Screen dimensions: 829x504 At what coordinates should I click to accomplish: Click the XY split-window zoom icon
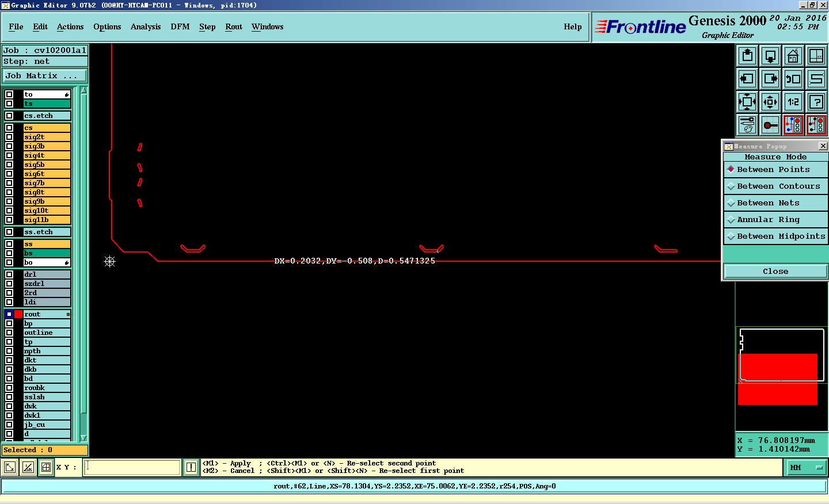[x=816, y=56]
